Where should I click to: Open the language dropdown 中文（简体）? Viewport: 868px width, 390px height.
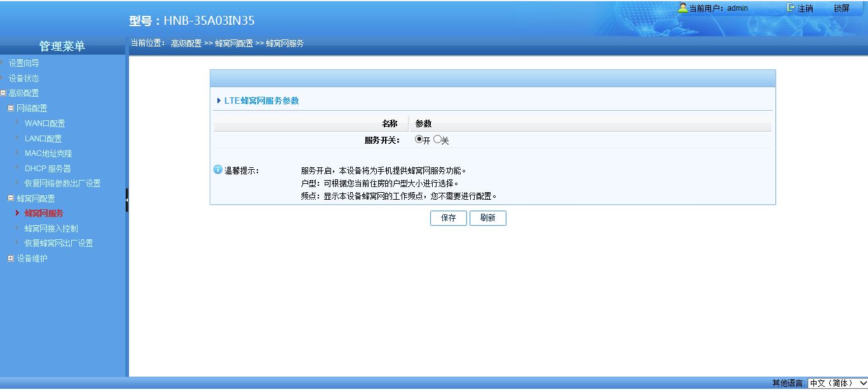[837, 383]
